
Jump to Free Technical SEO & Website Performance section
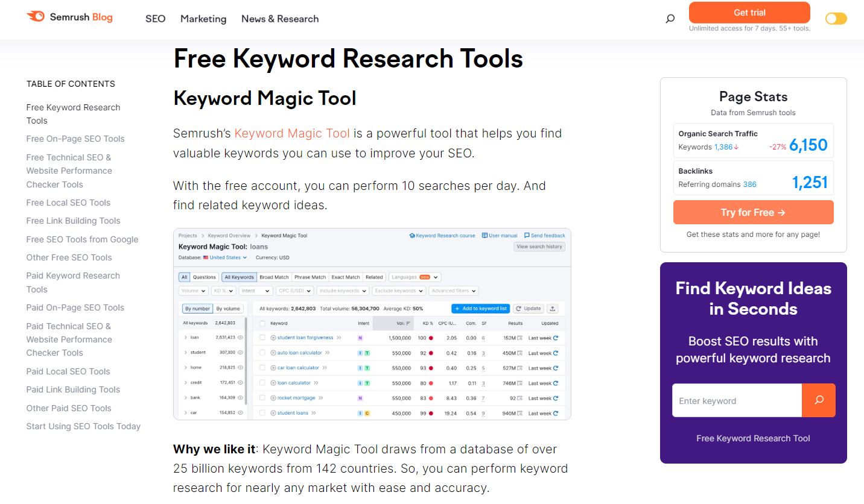point(69,171)
